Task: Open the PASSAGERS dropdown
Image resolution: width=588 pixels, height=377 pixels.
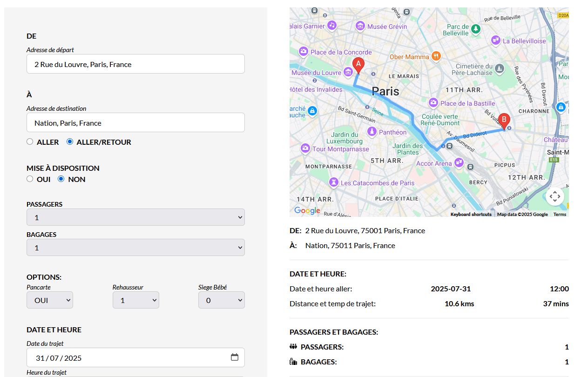Action: [x=135, y=217]
